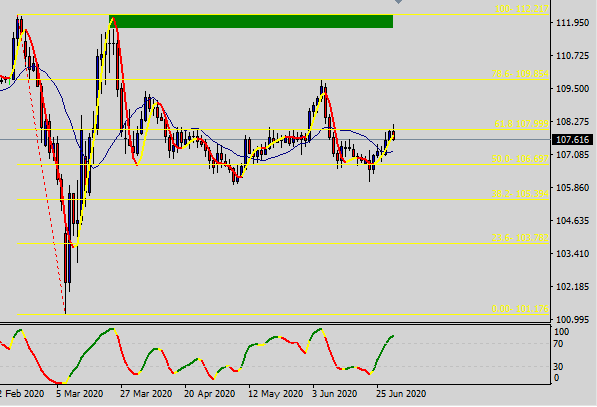The image size is (597, 407).
Task: Click the 0.00- 101.176 Fibonacci base label
Action: (x=520, y=309)
